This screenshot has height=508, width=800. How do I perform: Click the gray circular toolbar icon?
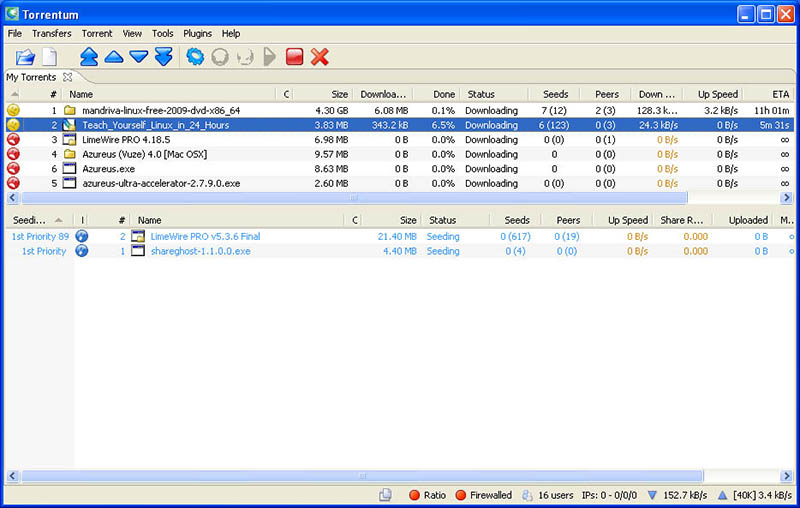point(220,57)
